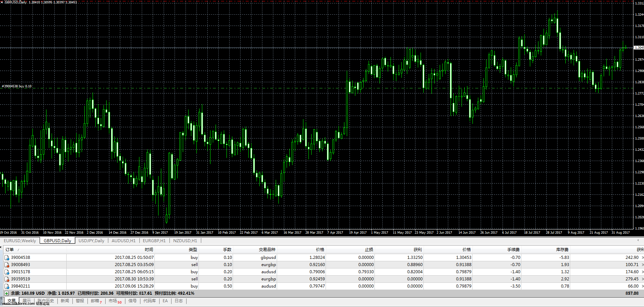The height and width of the screenshot is (307, 644).
Task: Click the open time 2017.09.06 15:28:29
Action: click(134, 286)
